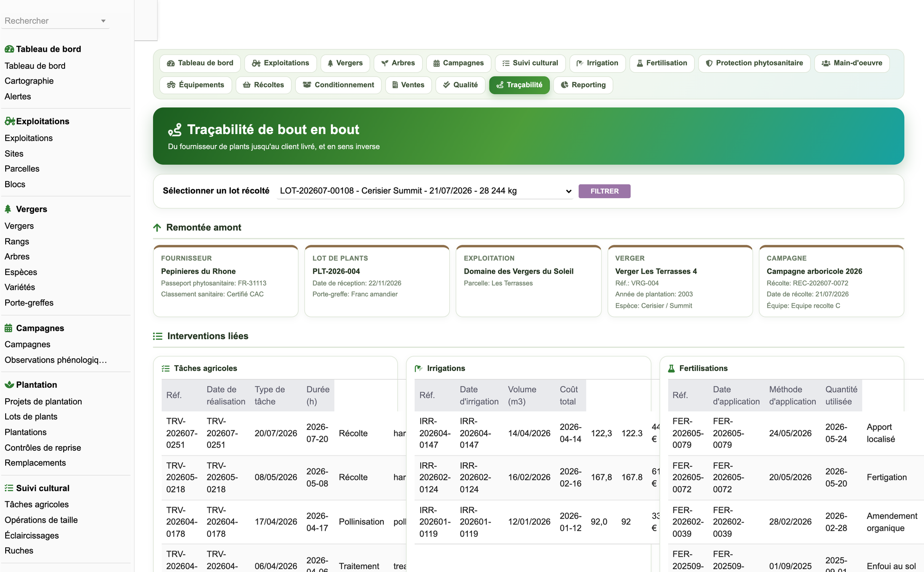Switch to the Reporting tab
This screenshot has height=572, width=924.
click(x=583, y=85)
